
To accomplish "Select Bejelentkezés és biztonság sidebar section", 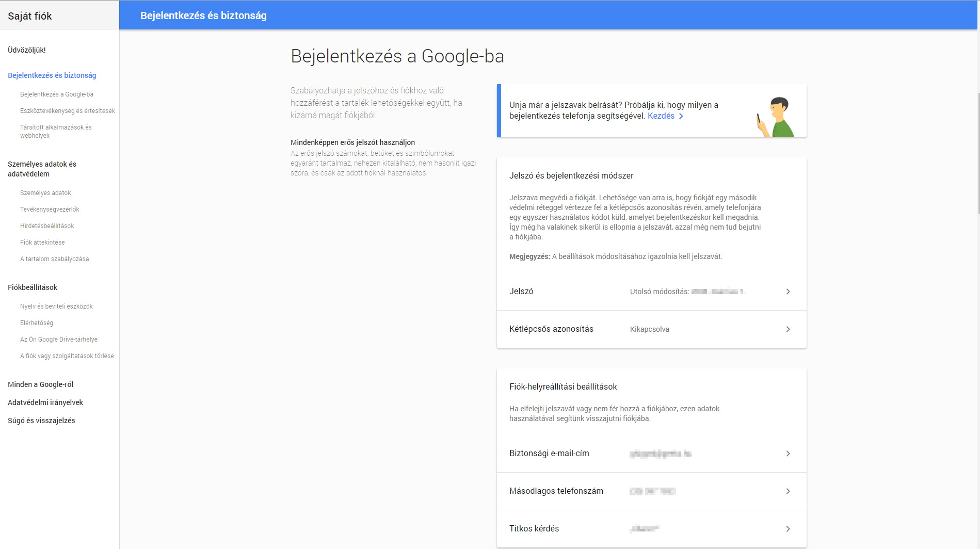I will point(52,75).
